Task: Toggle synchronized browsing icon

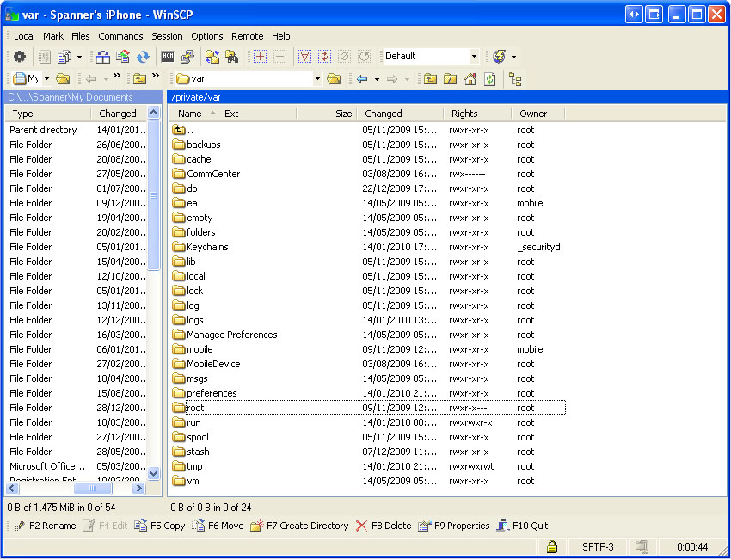Action: [x=212, y=57]
